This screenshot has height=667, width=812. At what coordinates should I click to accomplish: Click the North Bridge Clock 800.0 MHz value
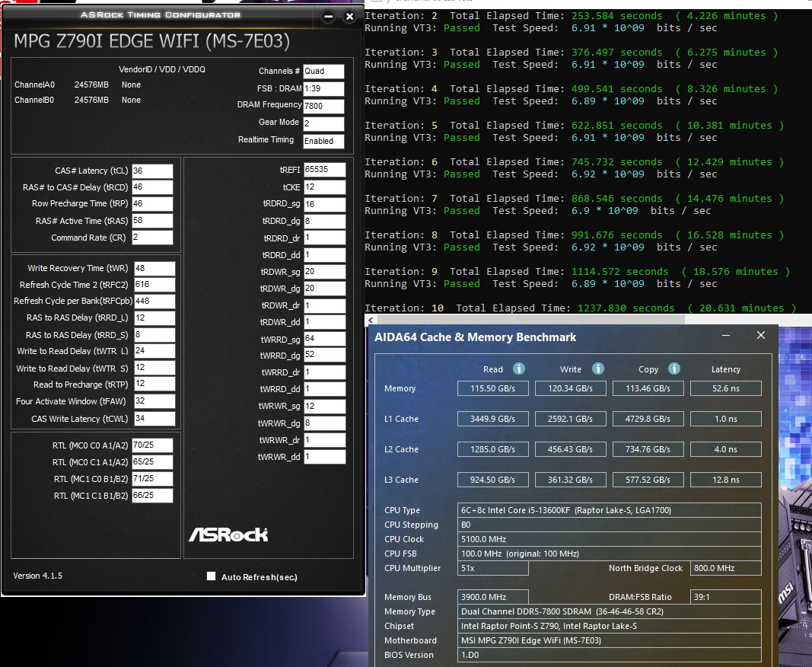tap(725, 568)
